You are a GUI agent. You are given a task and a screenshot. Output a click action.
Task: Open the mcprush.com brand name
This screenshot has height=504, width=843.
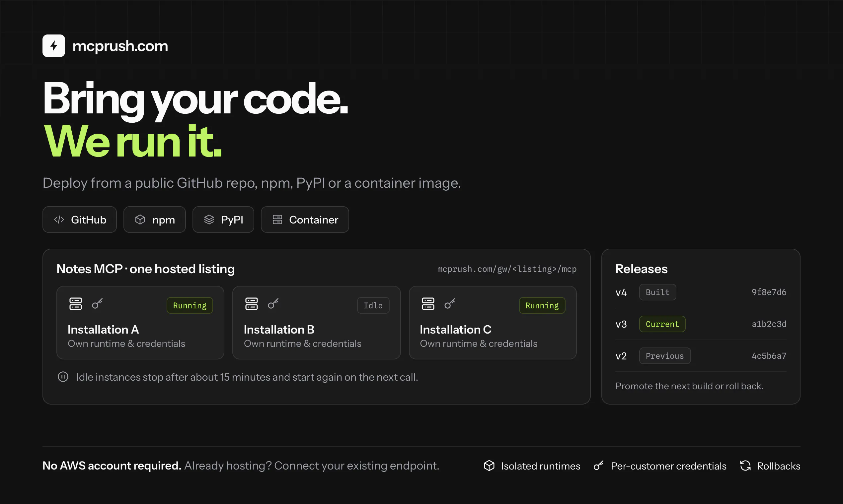[120, 46]
